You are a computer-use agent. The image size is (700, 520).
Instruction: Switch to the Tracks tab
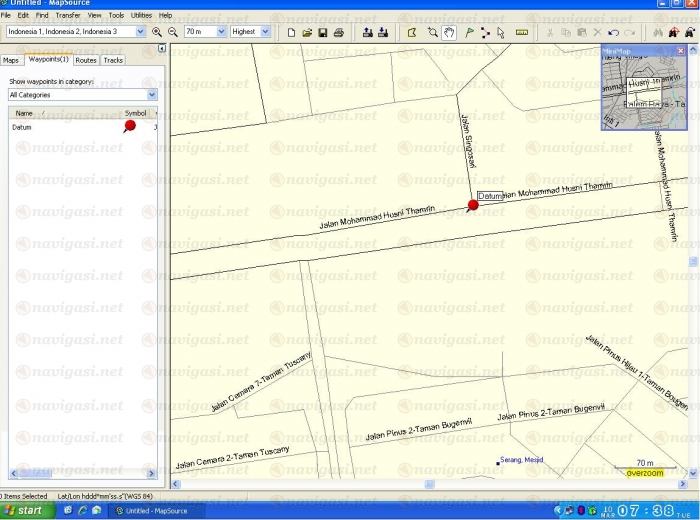[x=113, y=61]
